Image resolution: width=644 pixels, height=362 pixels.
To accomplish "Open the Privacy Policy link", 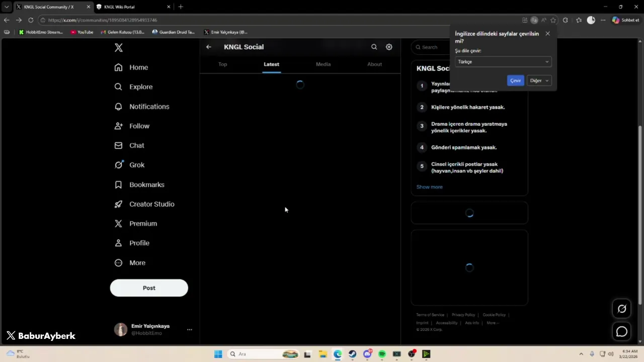I will pyautogui.click(x=463, y=315).
